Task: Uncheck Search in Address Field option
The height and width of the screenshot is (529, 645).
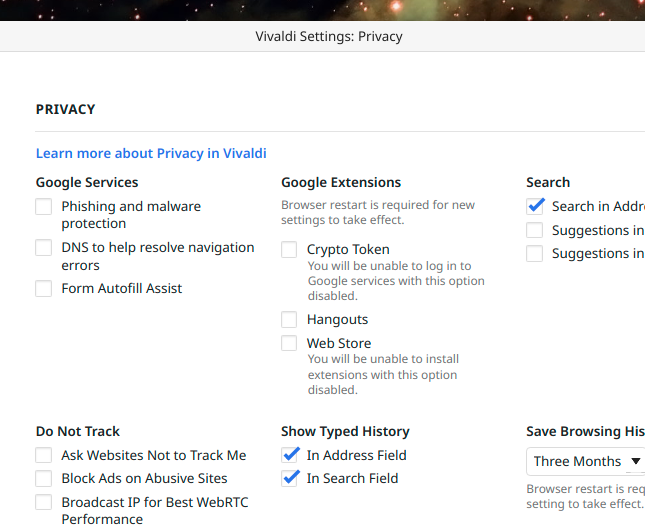Action: point(535,207)
